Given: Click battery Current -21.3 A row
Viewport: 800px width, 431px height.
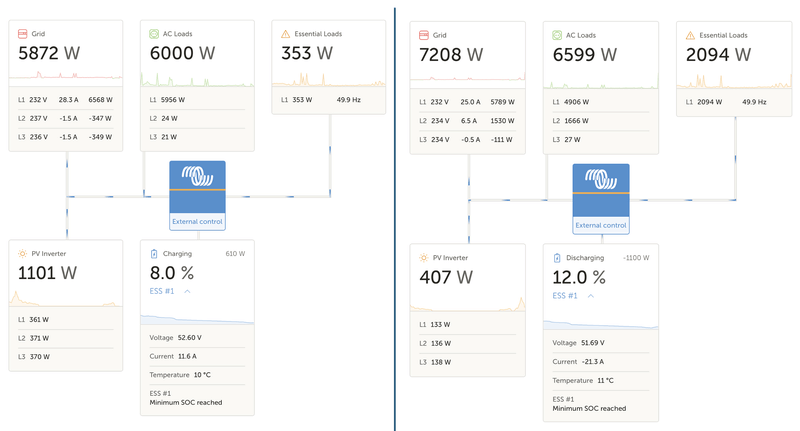Looking at the screenshot, I should point(601,361).
